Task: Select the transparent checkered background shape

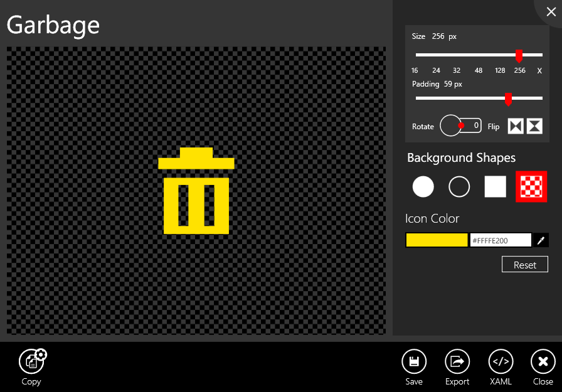Action: (x=531, y=186)
